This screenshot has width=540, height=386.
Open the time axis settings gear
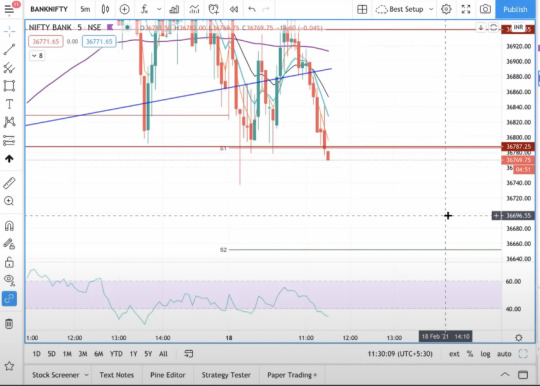click(519, 338)
